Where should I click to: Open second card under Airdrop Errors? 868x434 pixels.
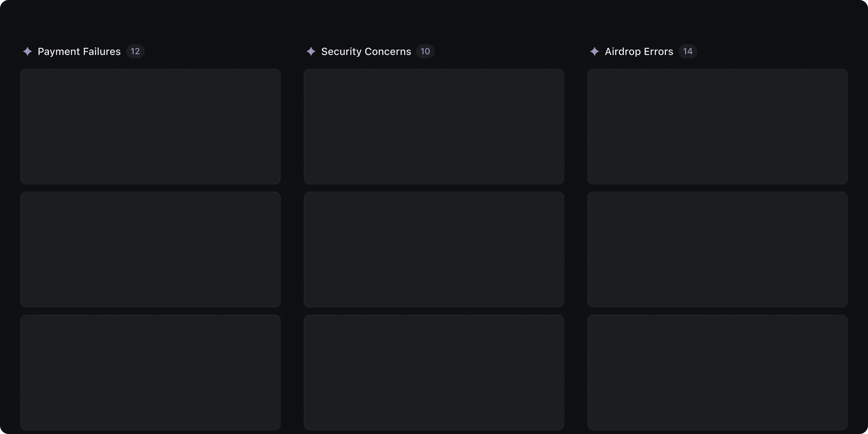pyautogui.click(x=717, y=249)
